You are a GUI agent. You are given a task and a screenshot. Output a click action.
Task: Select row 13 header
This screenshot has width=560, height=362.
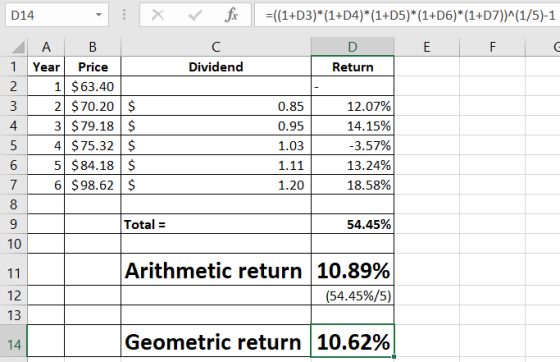pyautogui.click(x=14, y=315)
